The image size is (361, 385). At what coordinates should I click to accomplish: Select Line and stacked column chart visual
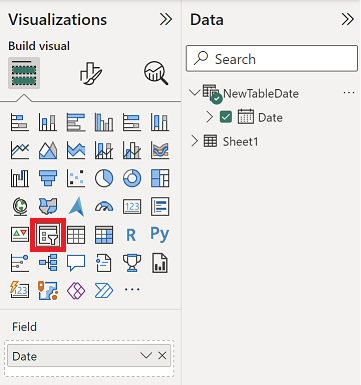pos(104,150)
